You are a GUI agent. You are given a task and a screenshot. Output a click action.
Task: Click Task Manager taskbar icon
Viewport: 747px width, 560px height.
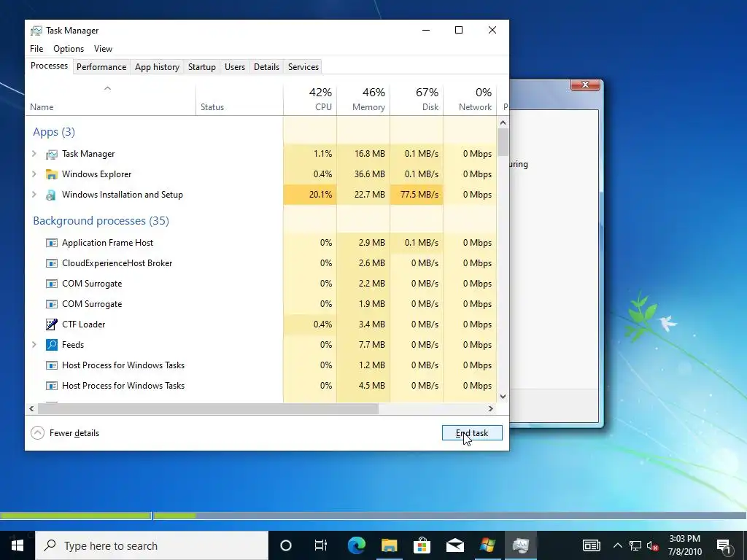pos(521,545)
